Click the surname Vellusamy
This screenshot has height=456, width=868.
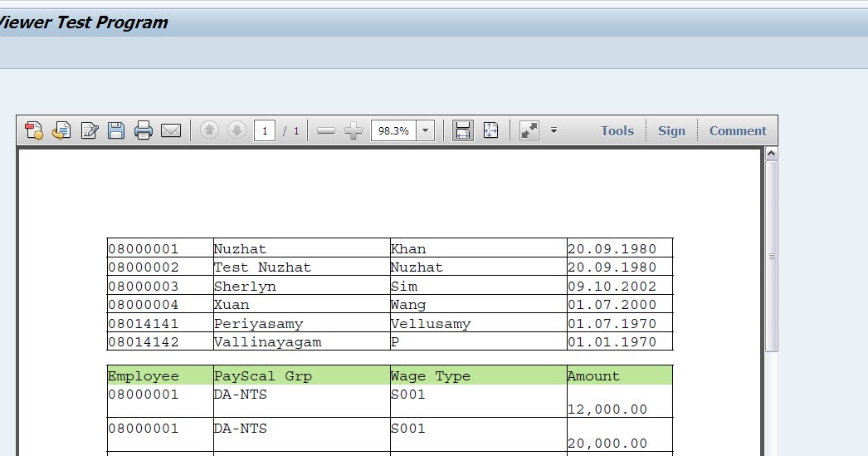(431, 324)
